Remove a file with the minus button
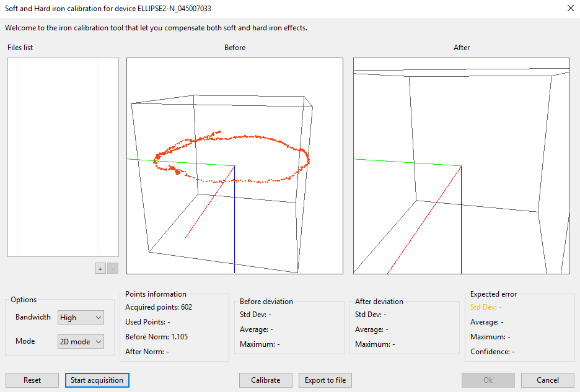 pyautogui.click(x=112, y=269)
